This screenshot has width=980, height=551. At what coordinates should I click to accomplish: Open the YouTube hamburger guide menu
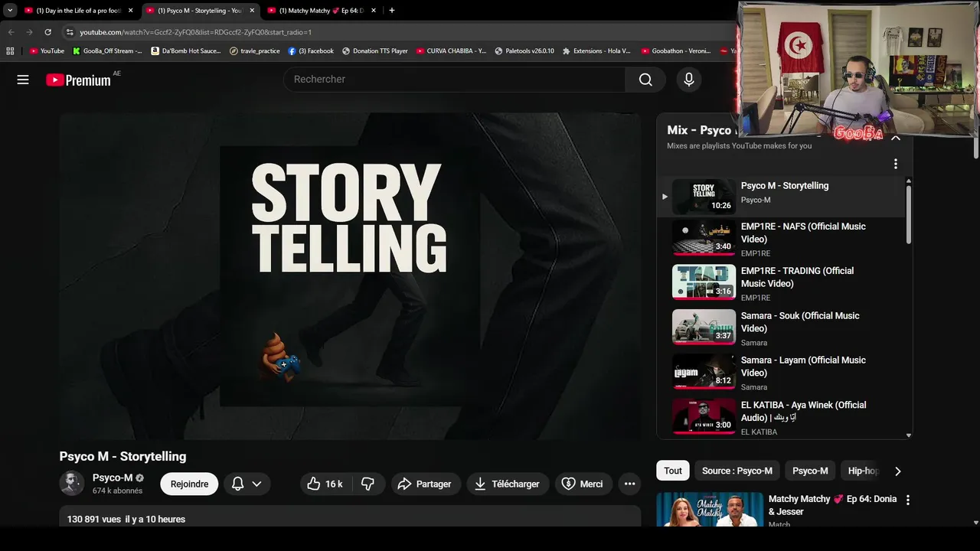click(23, 80)
